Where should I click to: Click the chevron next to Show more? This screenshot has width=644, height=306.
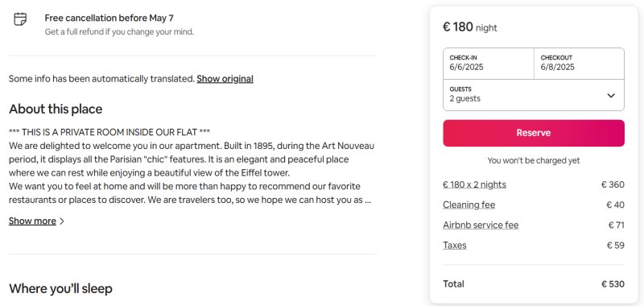62,221
